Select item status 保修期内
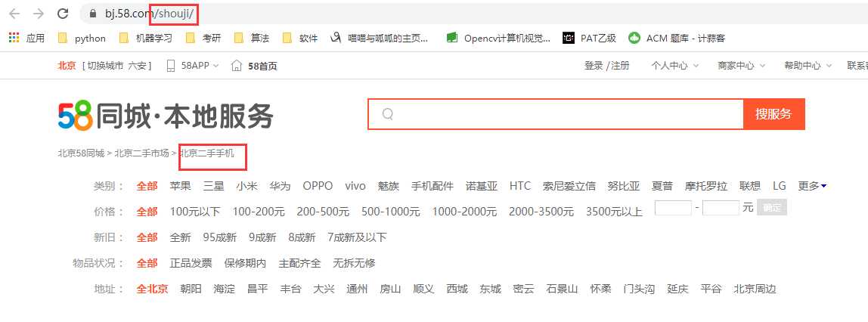This screenshot has height=322, width=868. (245, 263)
